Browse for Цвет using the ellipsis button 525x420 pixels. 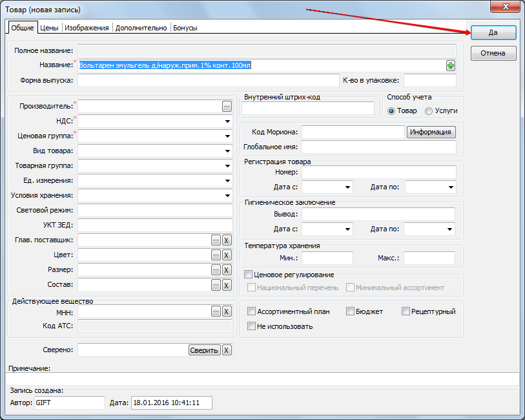point(216,255)
